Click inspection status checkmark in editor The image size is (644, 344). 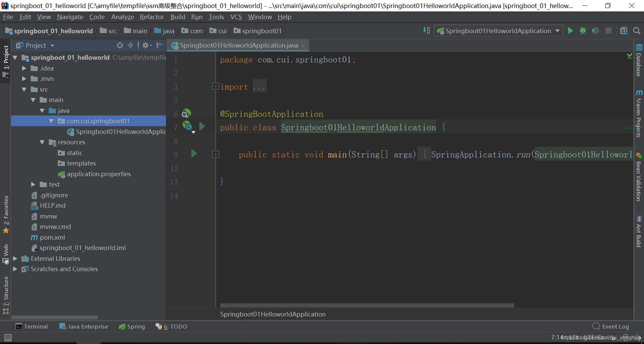630,56
